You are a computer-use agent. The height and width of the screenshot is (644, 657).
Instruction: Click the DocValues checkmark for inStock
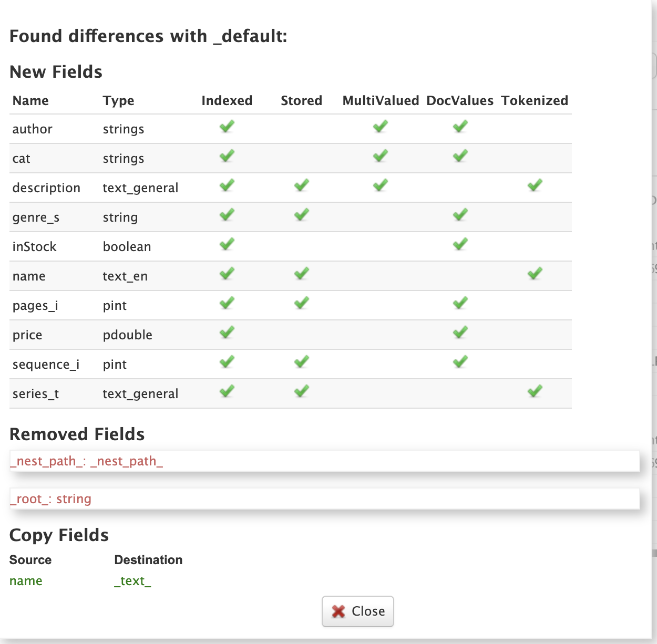[460, 244]
